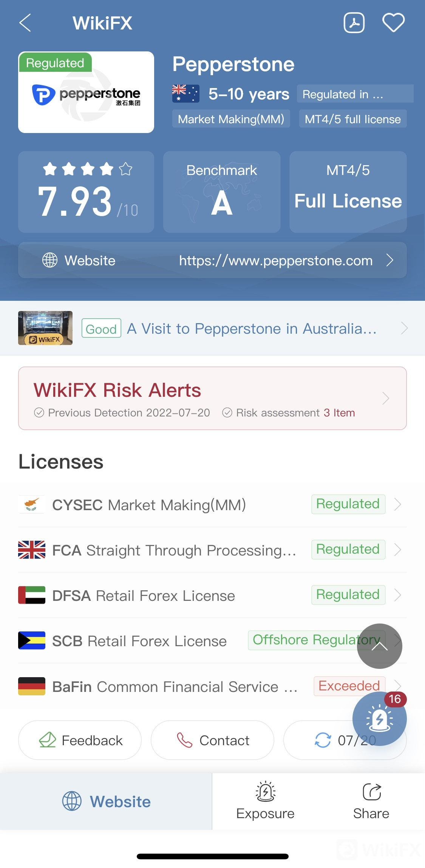Viewport: 425px width, 868px height.
Task: Open the Website tab in bottom bar
Action: tap(106, 801)
